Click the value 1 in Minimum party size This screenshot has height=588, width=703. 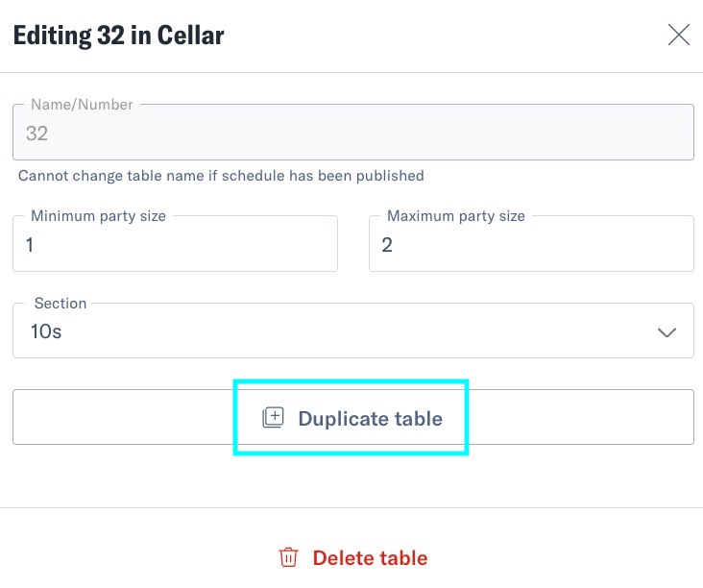pos(30,245)
